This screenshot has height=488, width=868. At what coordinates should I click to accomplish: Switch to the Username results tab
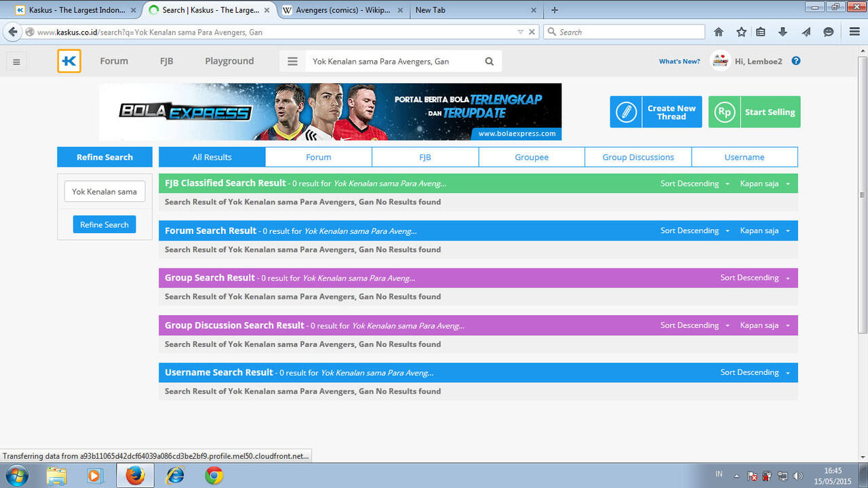[745, 157]
